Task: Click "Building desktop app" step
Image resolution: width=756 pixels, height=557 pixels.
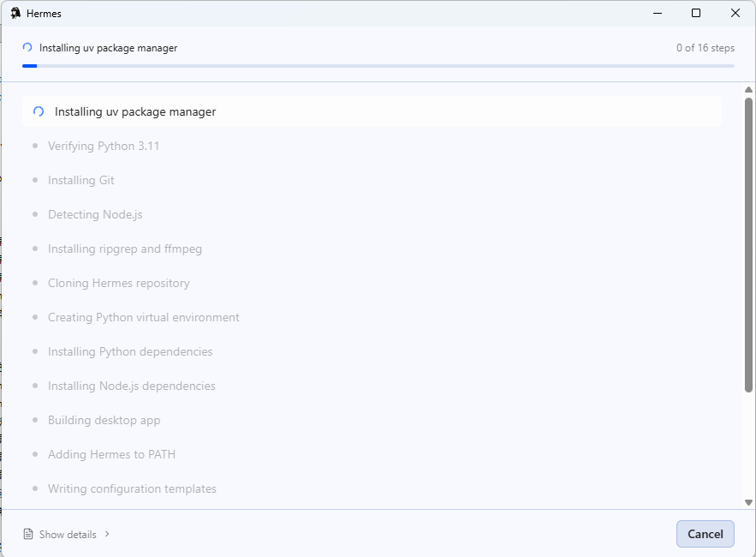Action: (x=104, y=420)
